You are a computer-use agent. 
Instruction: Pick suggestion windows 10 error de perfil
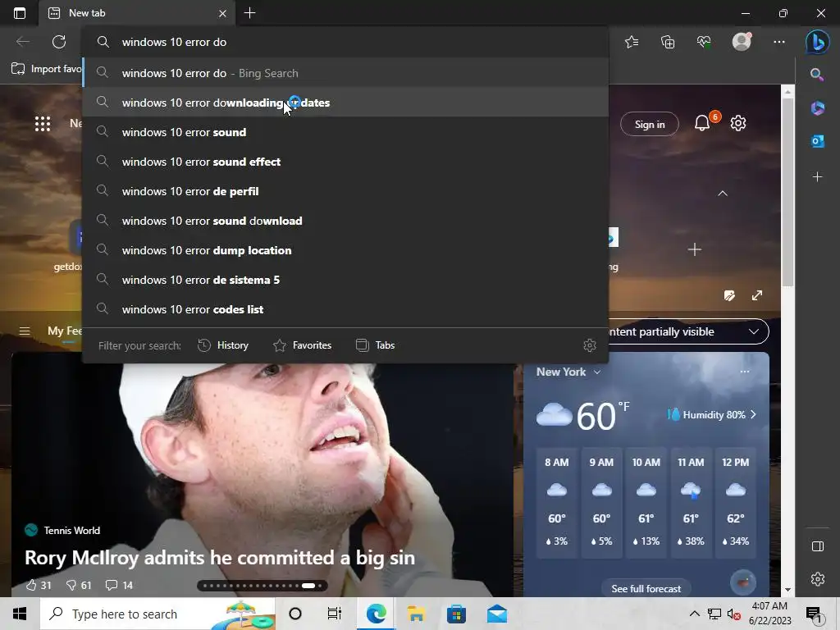click(x=345, y=191)
